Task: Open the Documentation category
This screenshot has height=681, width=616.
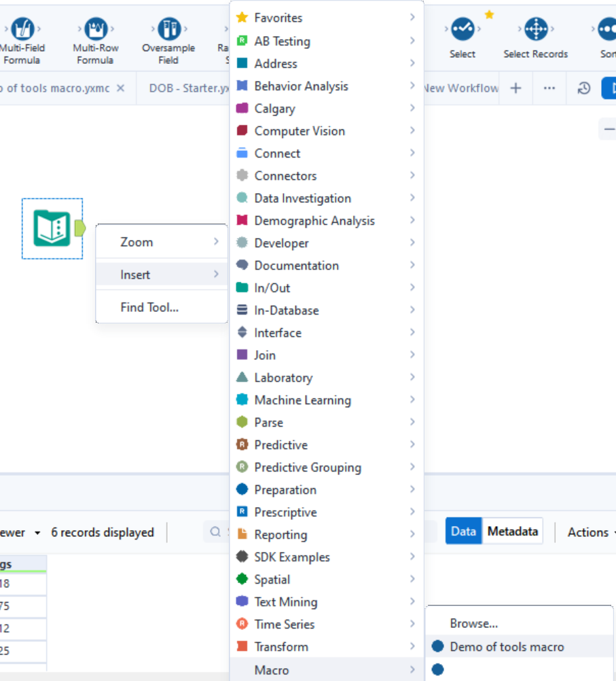Action: 327,265
